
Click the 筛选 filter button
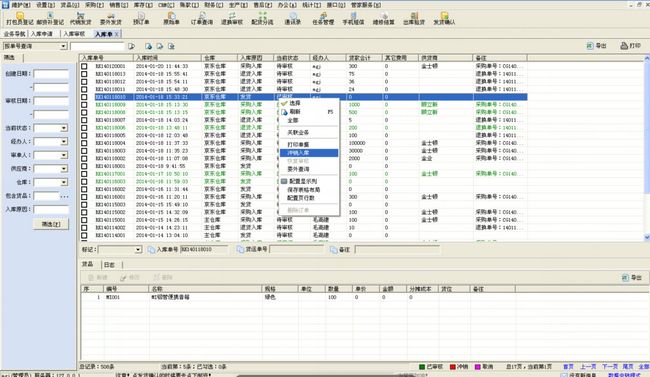tap(51, 224)
